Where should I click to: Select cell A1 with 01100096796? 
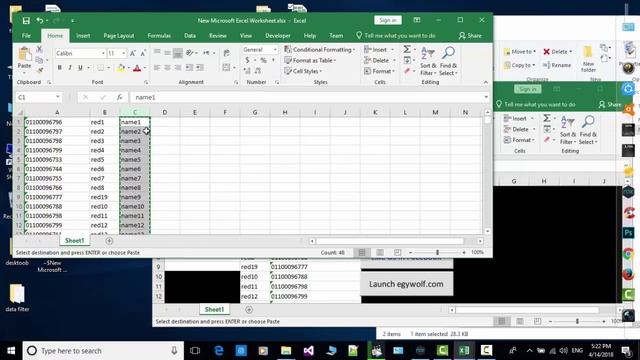57,122
